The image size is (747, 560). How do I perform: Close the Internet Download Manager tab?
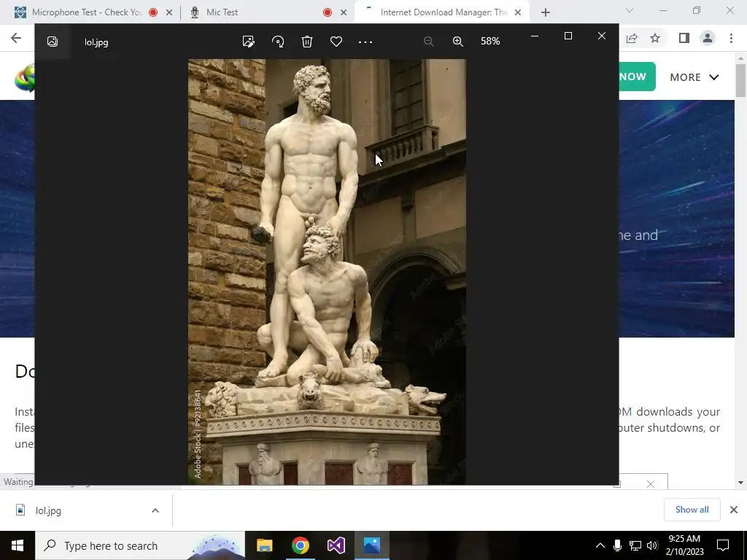click(x=518, y=12)
